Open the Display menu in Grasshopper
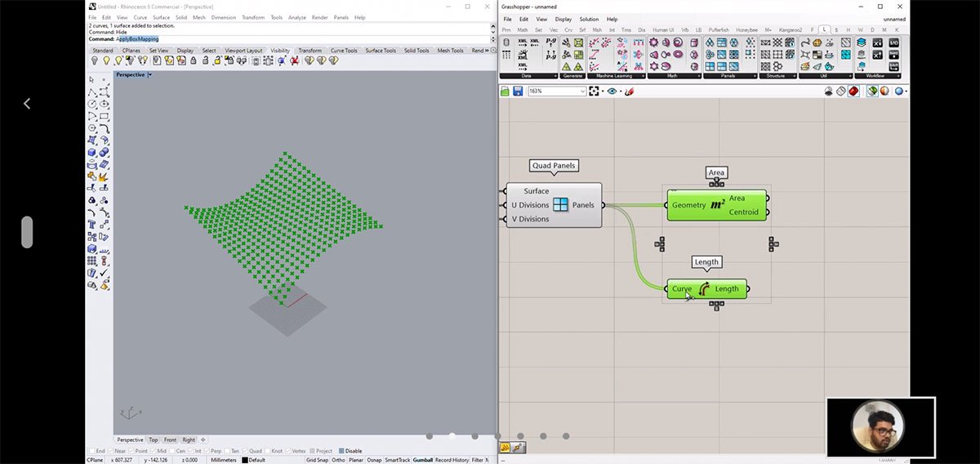Viewport: 980px width, 464px height. pyautogui.click(x=563, y=19)
